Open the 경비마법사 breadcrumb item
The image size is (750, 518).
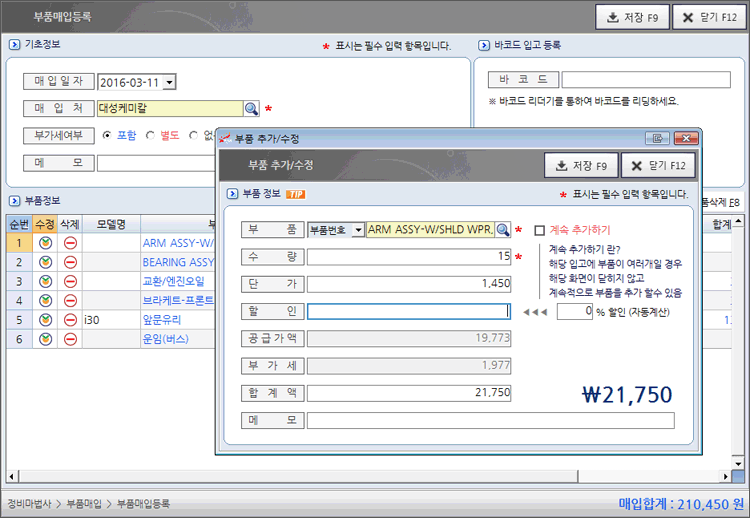(30, 504)
